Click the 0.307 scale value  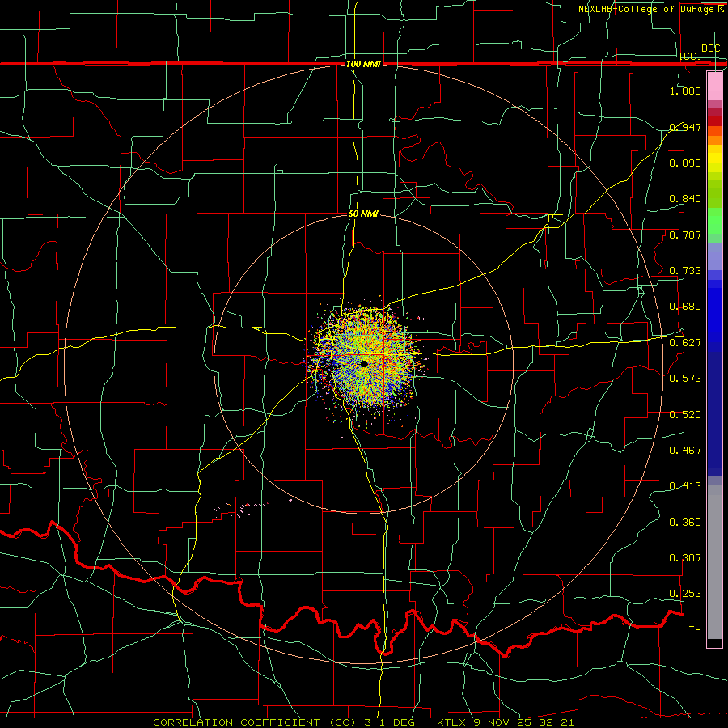click(685, 558)
